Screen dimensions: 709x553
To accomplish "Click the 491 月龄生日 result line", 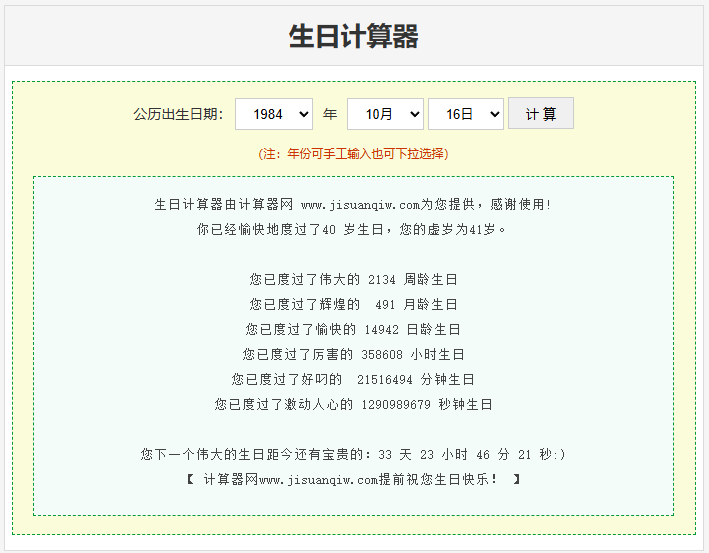I will (353, 304).
